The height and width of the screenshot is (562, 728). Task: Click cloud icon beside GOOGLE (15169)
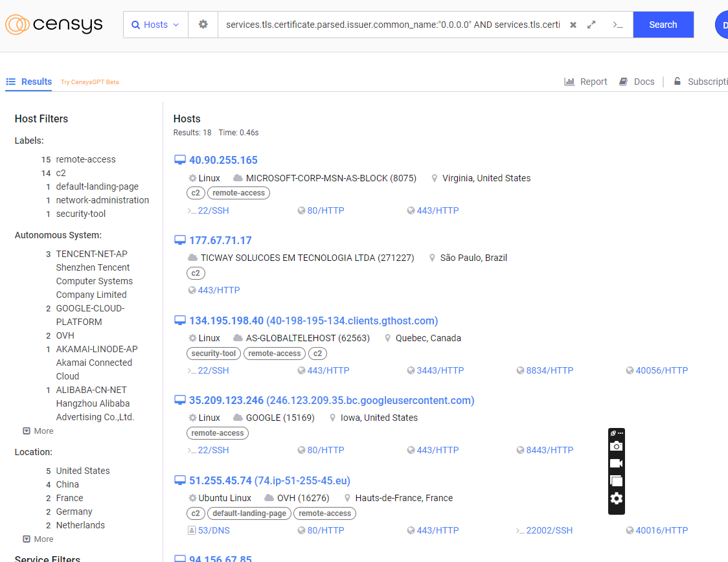[x=238, y=418]
